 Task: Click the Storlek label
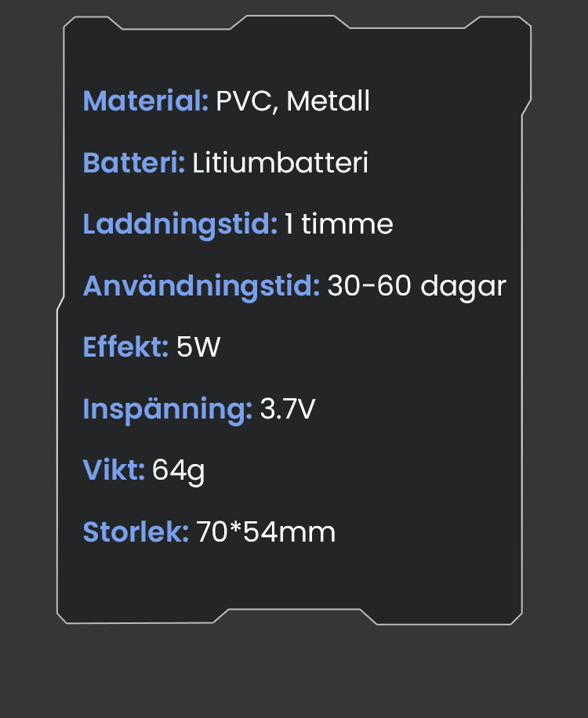(x=136, y=531)
